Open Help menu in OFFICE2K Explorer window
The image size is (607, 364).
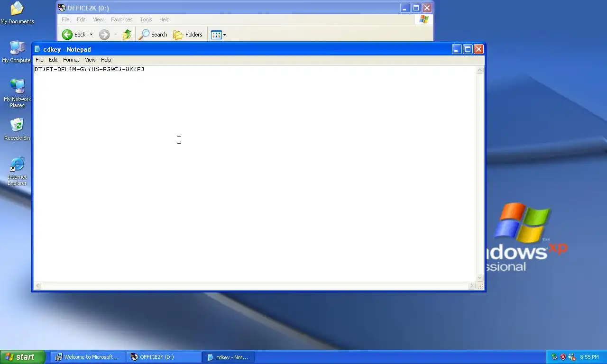pos(164,19)
